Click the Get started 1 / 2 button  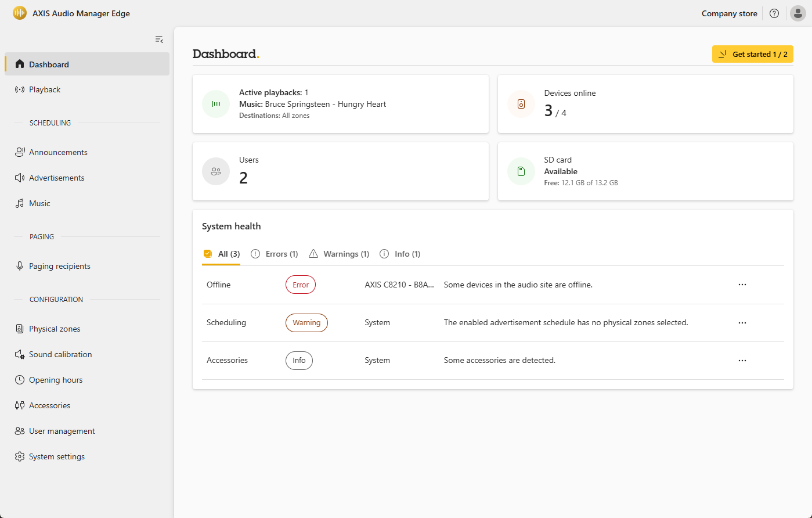(x=752, y=54)
